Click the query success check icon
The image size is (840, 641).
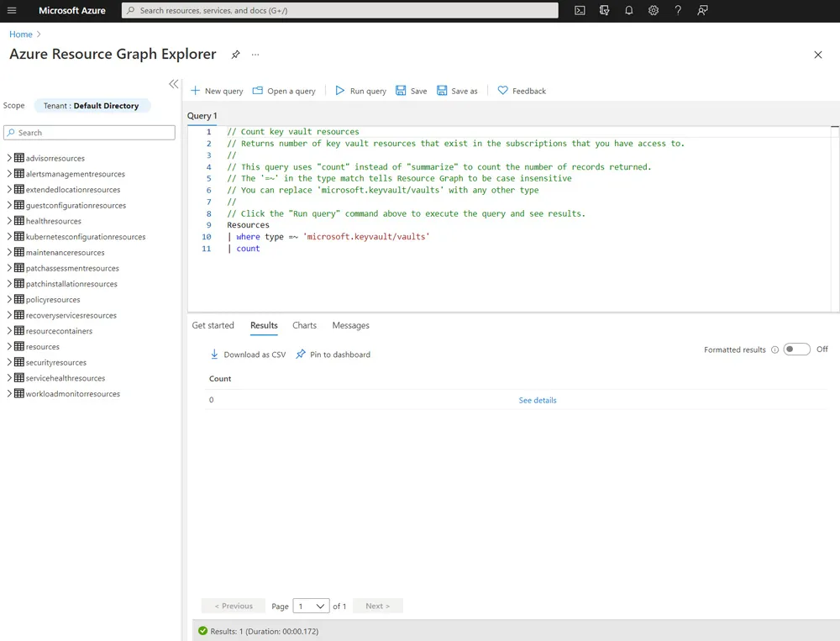tap(202, 631)
